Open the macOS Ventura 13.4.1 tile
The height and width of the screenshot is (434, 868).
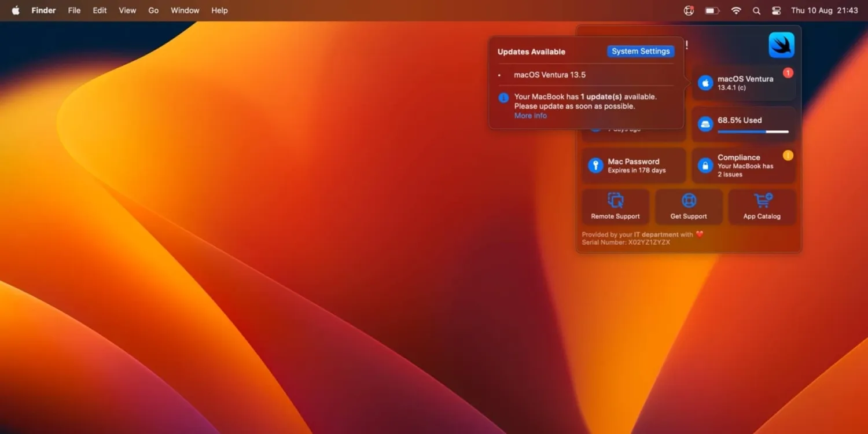pyautogui.click(x=744, y=83)
